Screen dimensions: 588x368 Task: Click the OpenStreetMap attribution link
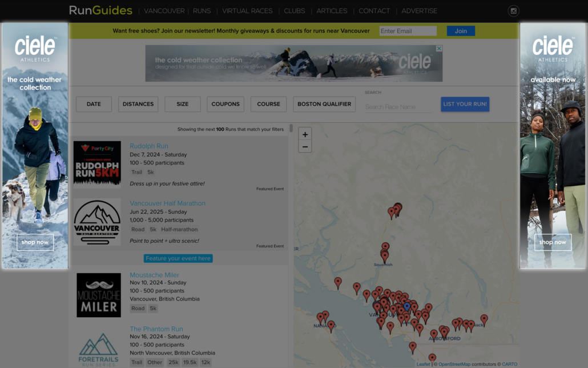(x=454, y=364)
